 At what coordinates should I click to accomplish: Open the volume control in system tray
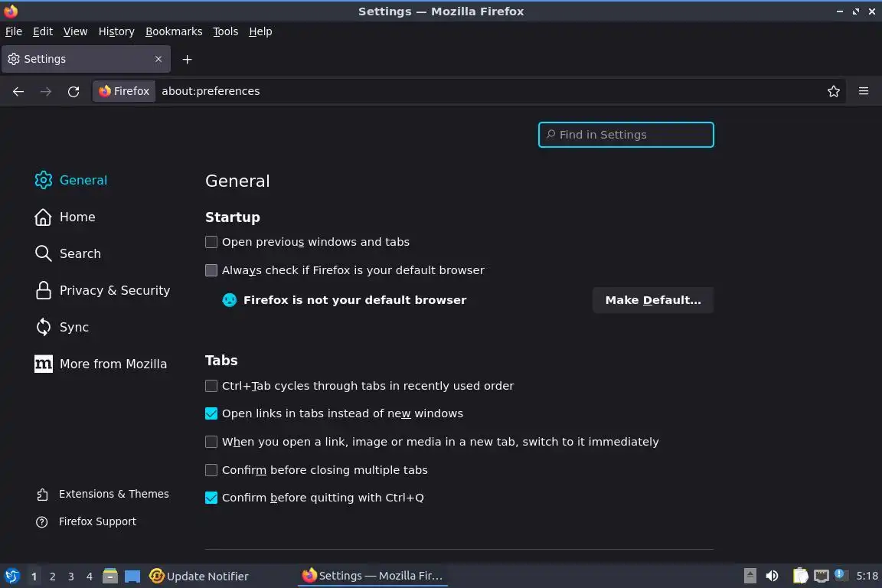coord(773,576)
